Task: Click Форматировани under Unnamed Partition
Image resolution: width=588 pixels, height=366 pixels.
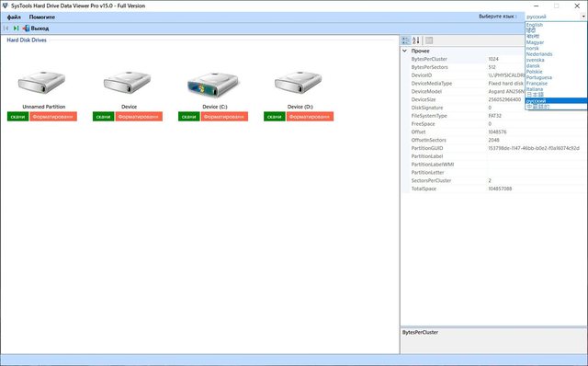Action: pos(53,117)
